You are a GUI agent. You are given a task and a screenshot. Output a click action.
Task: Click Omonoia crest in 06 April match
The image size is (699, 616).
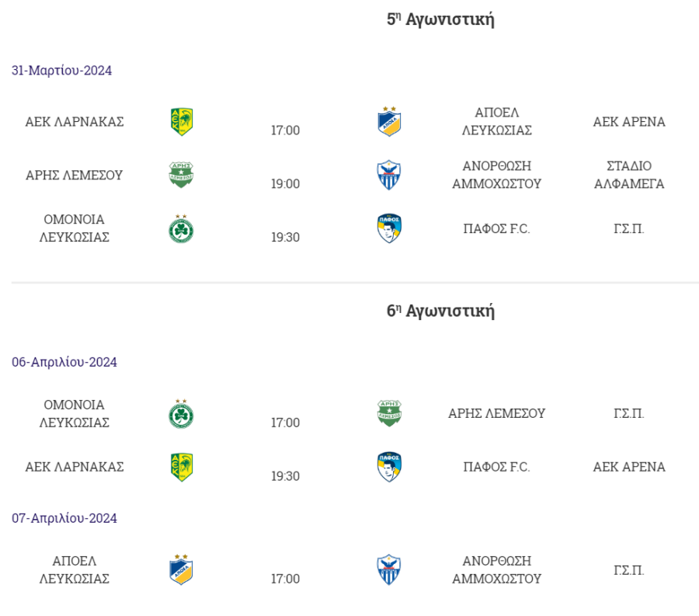tap(181, 414)
